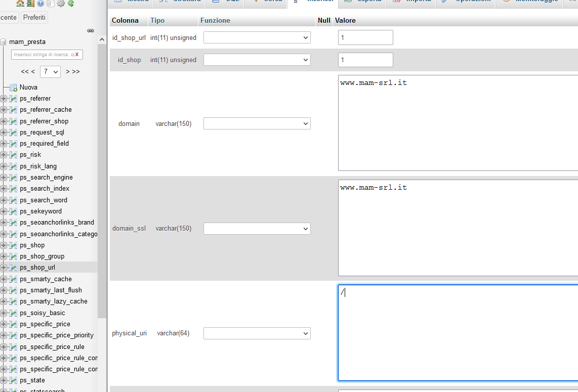
Task: Open ps_seoanchorlinks_catego table
Action: (x=59, y=234)
